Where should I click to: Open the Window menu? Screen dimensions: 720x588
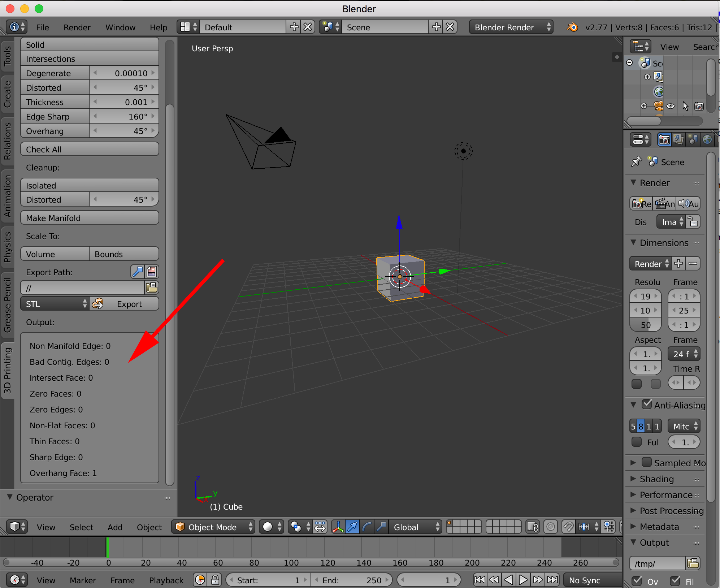120,27
